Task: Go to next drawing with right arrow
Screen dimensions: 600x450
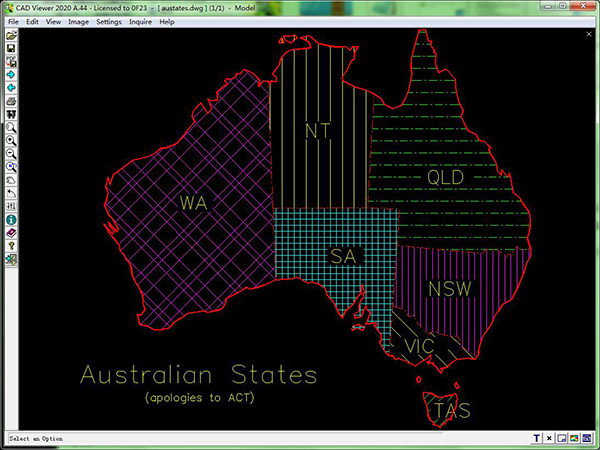Action: coord(11,75)
